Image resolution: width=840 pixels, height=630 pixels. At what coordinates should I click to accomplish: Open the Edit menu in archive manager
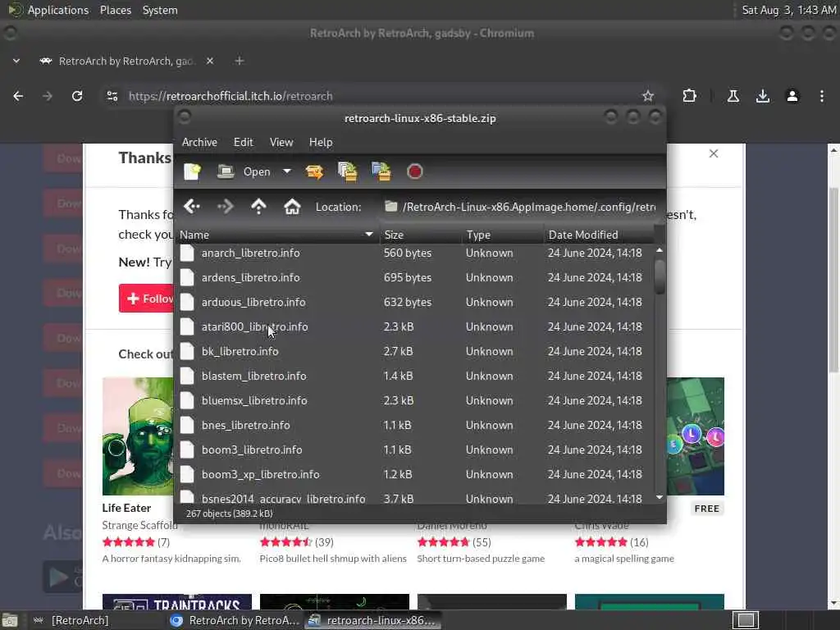(243, 142)
